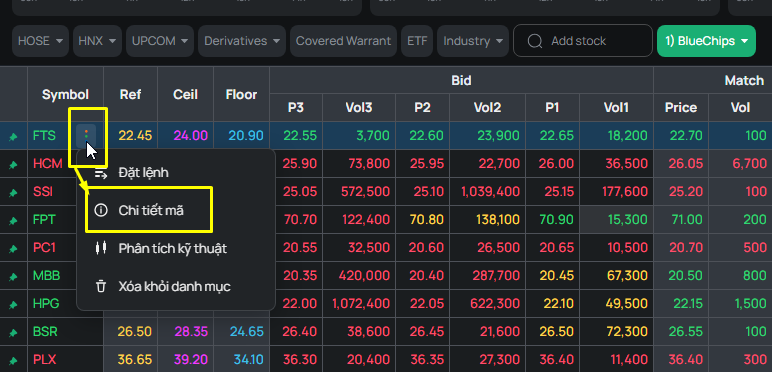
Task: Click PLX match price 36.40
Action: [686, 360]
